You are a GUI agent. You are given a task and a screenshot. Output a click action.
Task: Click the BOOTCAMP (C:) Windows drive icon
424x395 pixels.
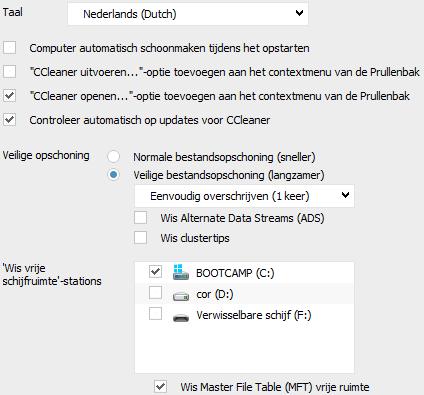coord(181,272)
